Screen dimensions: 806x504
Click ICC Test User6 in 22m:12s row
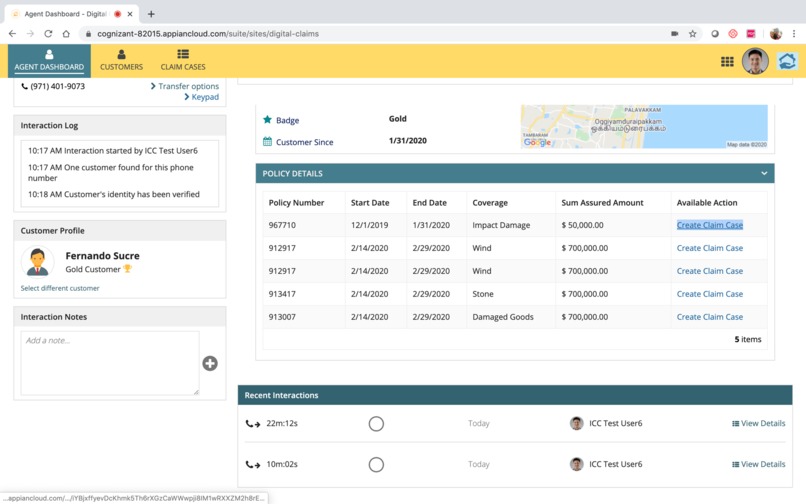(x=615, y=423)
